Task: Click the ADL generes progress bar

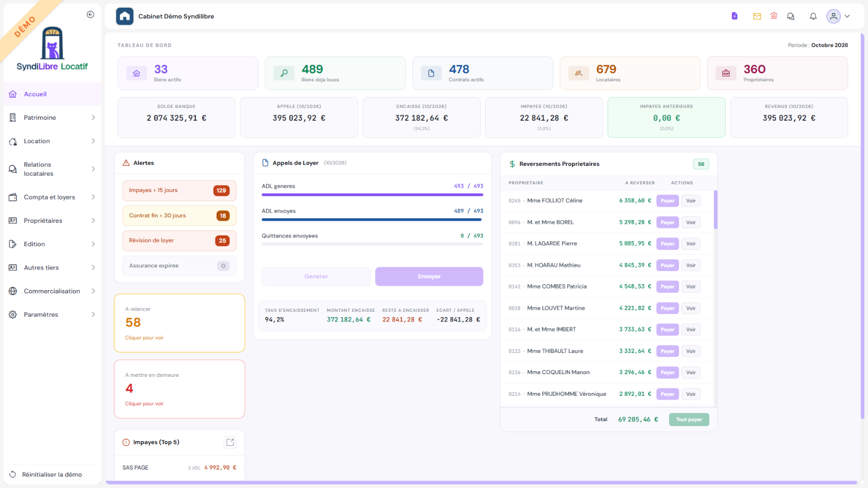Action: (x=372, y=195)
